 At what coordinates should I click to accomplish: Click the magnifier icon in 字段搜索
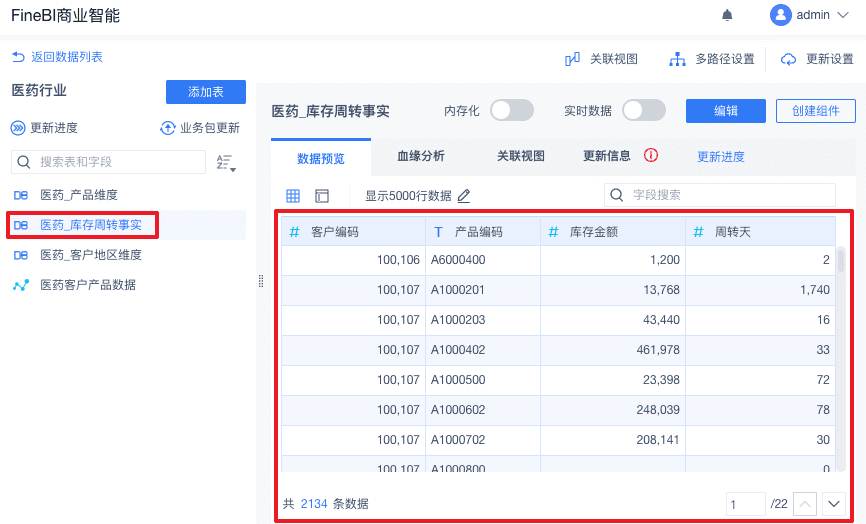pos(617,195)
